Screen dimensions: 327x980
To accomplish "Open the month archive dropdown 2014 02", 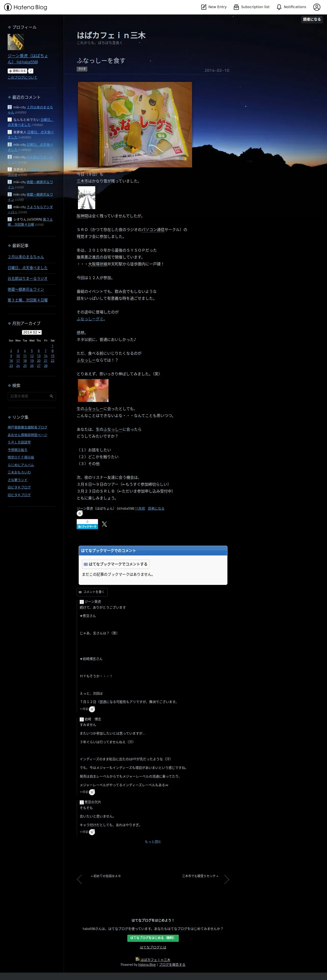I will coord(32,332).
